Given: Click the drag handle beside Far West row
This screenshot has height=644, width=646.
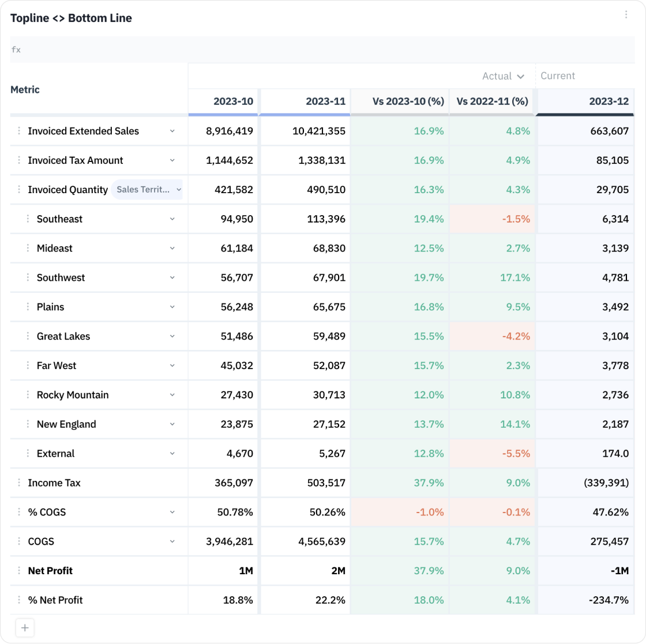Looking at the screenshot, I should click(28, 365).
